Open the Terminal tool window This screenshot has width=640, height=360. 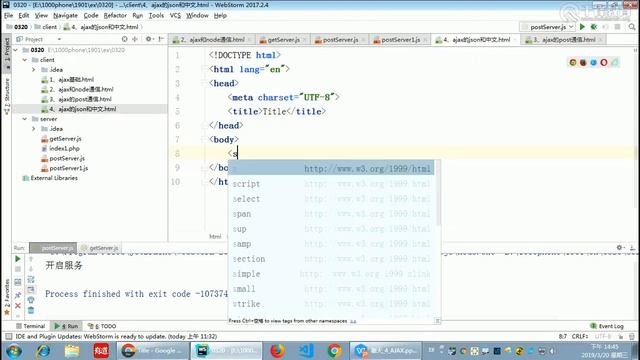[30, 326]
